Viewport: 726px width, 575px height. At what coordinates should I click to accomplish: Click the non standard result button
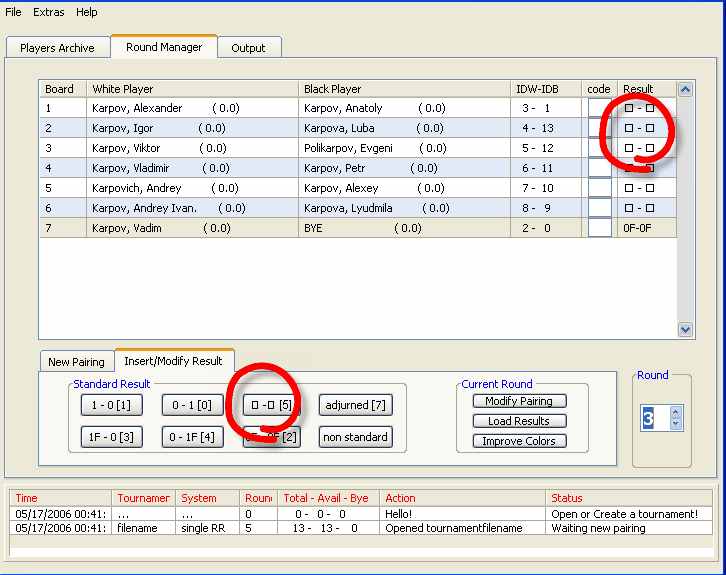point(355,437)
